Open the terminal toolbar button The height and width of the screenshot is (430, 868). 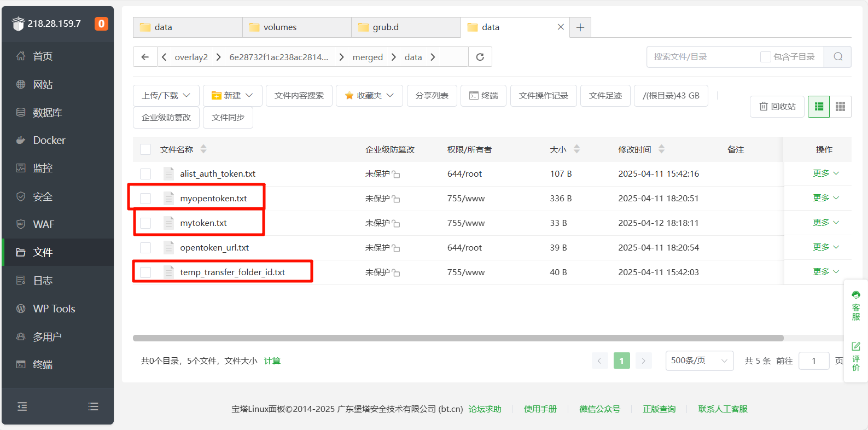pyautogui.click(x=483, y=96)
